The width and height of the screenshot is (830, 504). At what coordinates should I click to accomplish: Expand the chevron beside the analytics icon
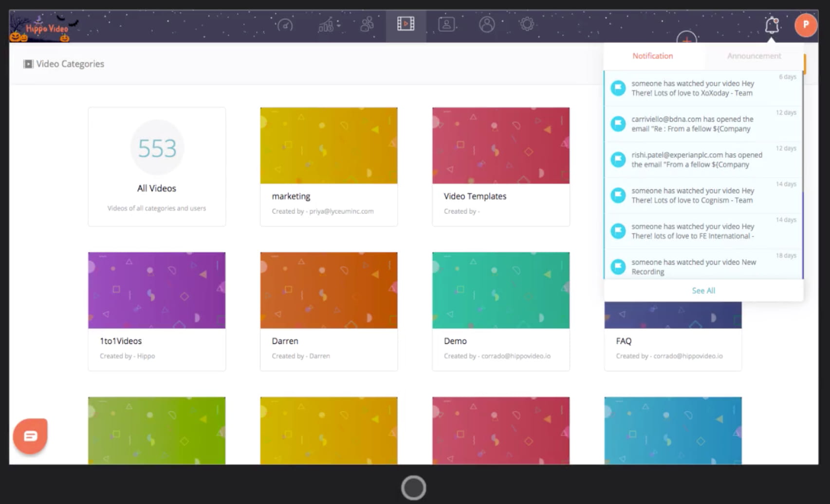tap(337, 25)
